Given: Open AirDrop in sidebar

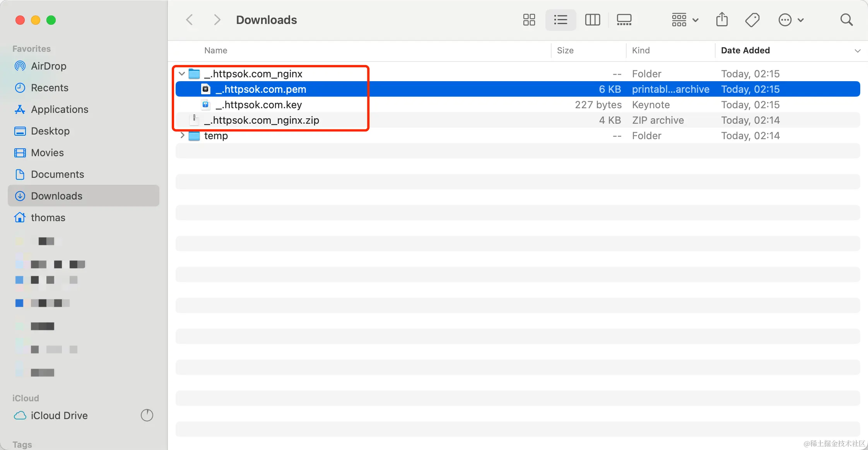Looking at the screenshot, I should pos(48,66).
